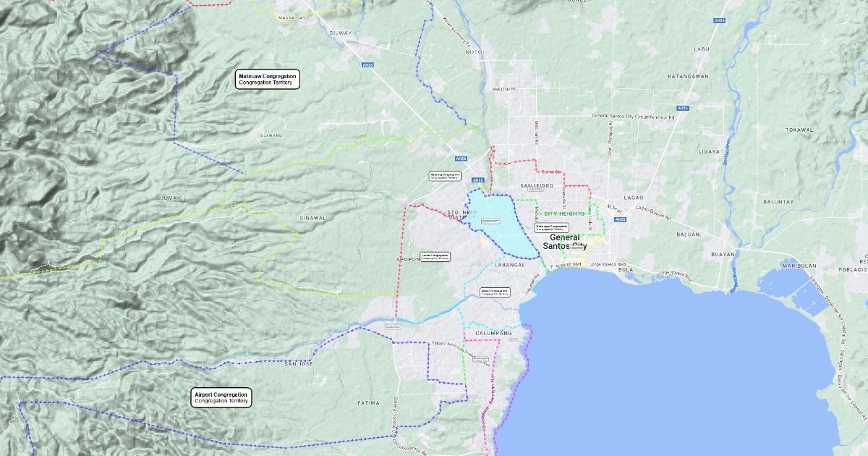Click the Matin-aw Congregation territory label

(268, 79)
